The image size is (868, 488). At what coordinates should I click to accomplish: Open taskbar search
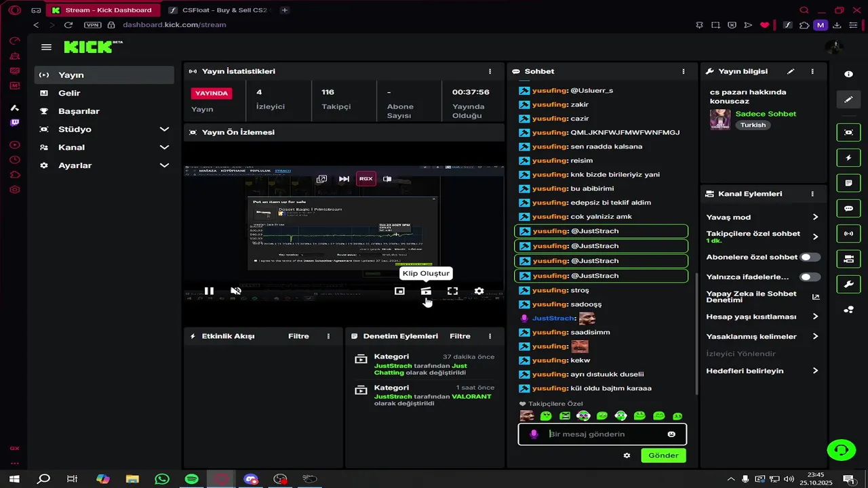point(43,479)
